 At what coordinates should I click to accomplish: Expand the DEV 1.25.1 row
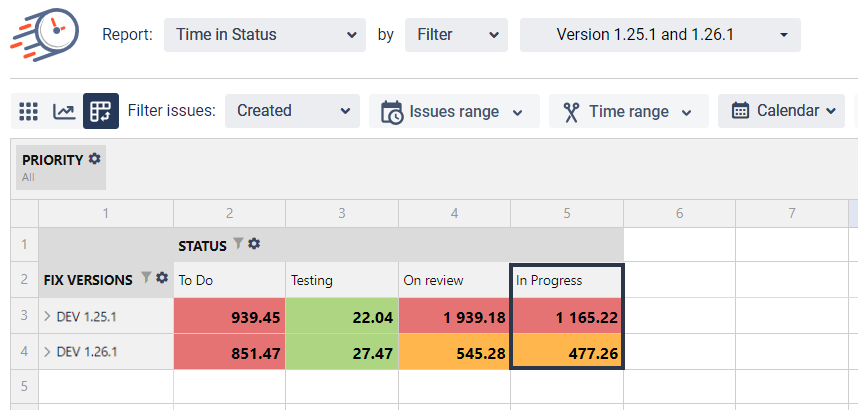[47, 317]
